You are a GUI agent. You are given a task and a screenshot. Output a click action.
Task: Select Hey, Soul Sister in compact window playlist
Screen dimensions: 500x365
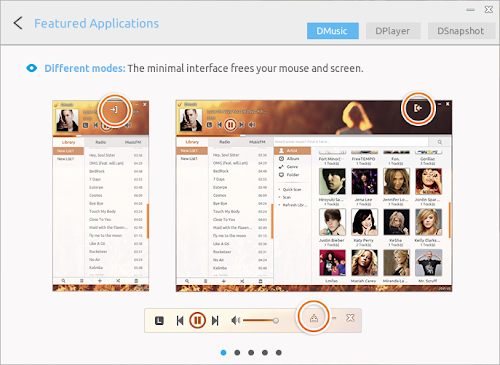click(115, 155)
